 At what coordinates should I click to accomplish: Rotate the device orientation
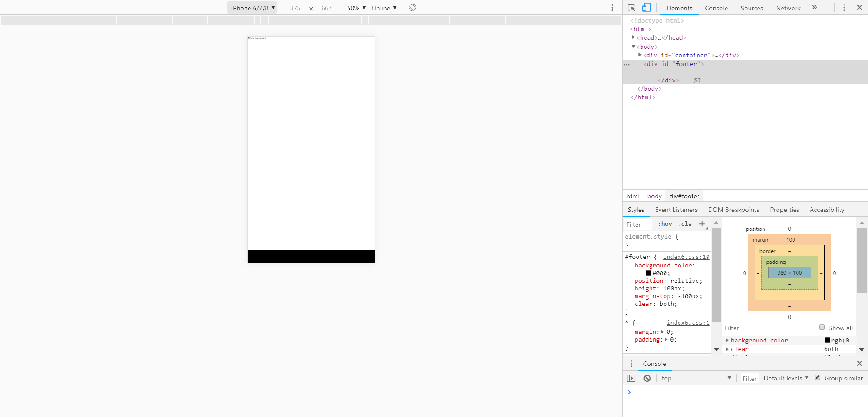click(412, 8)
